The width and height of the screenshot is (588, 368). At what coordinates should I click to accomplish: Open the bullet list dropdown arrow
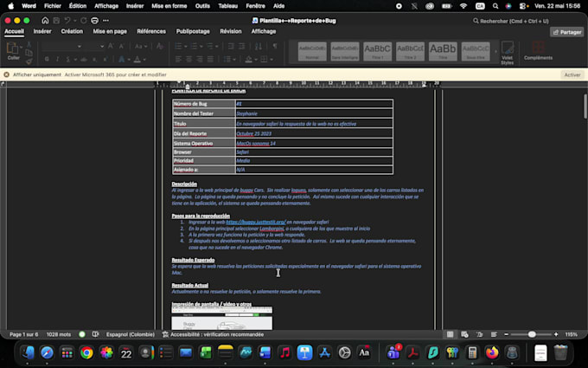click(185, 46)
